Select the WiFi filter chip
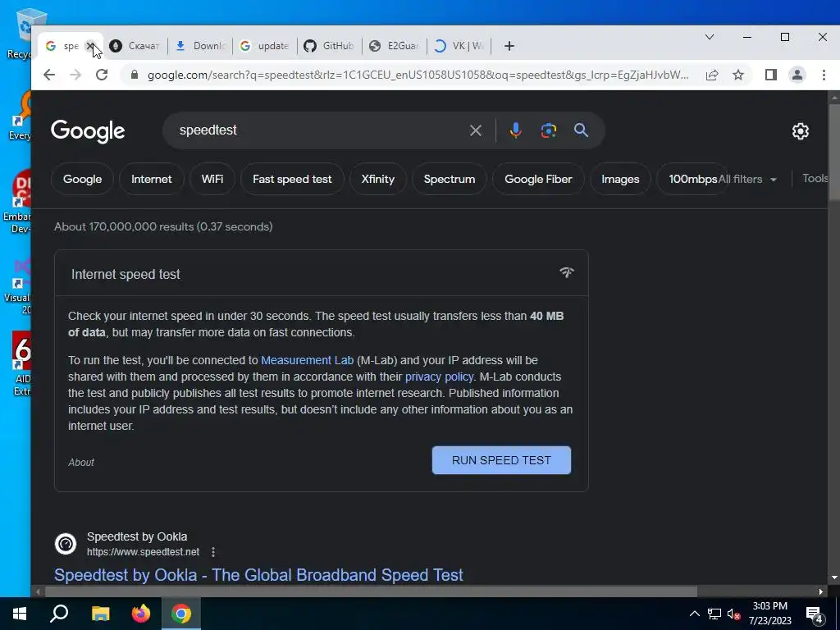The width and height of the screenshot is (840, 630). click(212, 179)
